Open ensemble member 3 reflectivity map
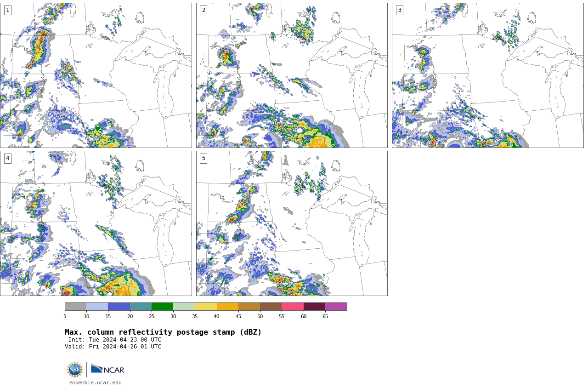This screenshot has height=388, width=588. pos(487,75)
